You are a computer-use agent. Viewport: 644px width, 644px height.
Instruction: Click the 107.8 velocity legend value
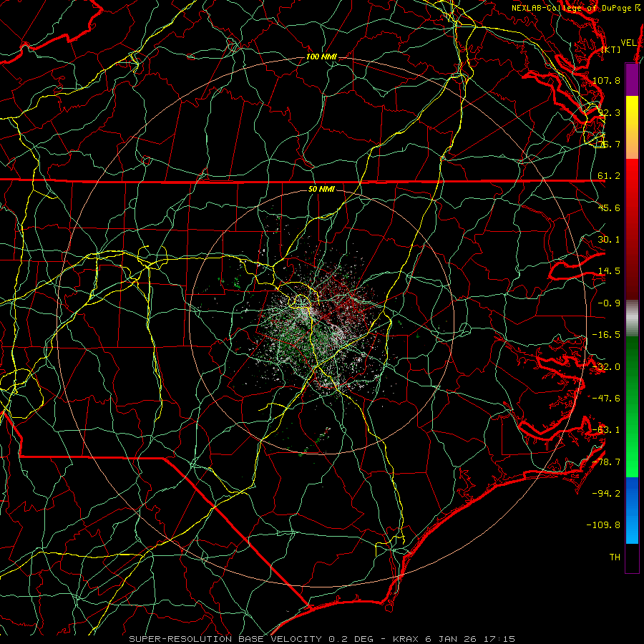pyautogui.click(x=606, y=80)
